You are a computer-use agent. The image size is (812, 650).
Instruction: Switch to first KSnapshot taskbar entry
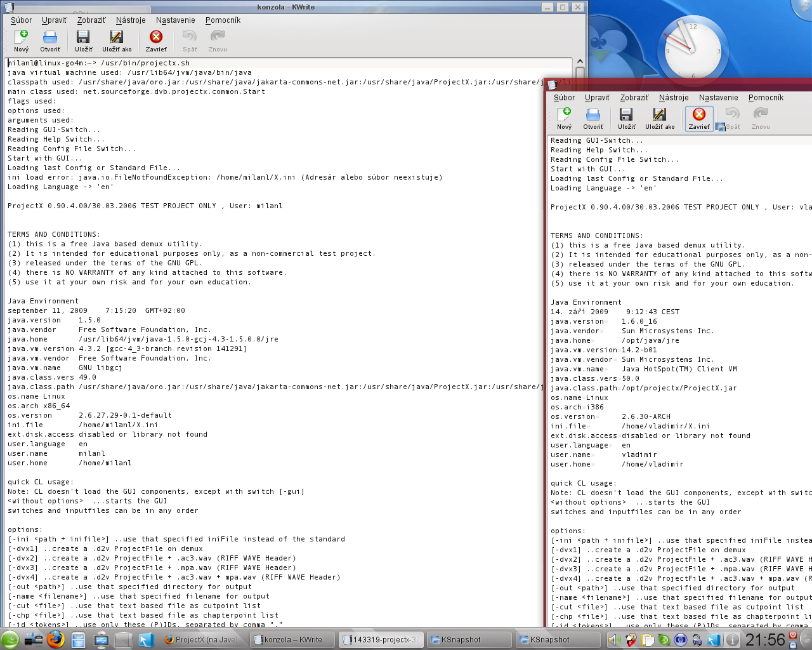[470, 640]
